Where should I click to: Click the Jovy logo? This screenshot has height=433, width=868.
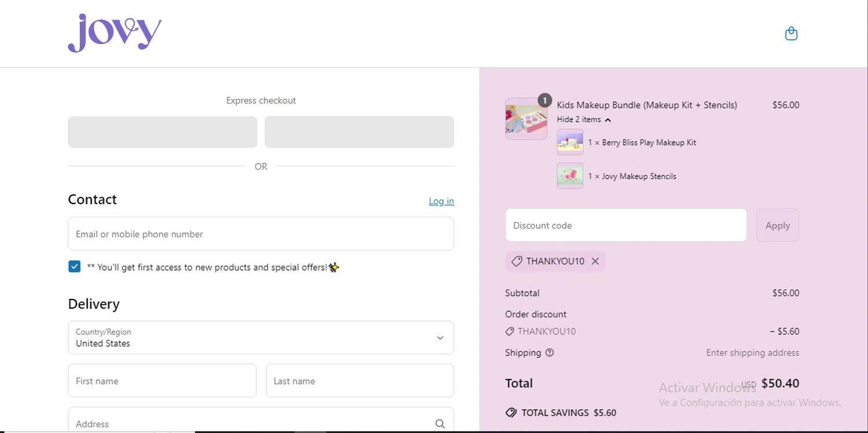tap(115, 33)
